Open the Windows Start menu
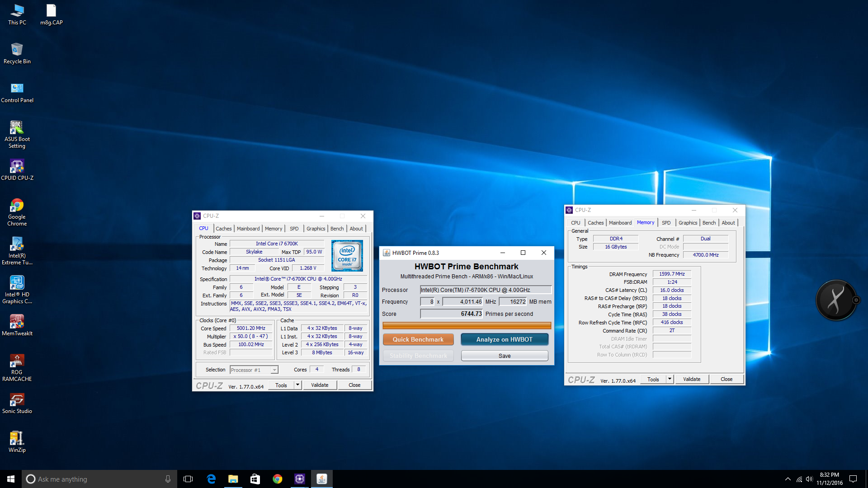868x488 pixels. click(x=11, y=479)
